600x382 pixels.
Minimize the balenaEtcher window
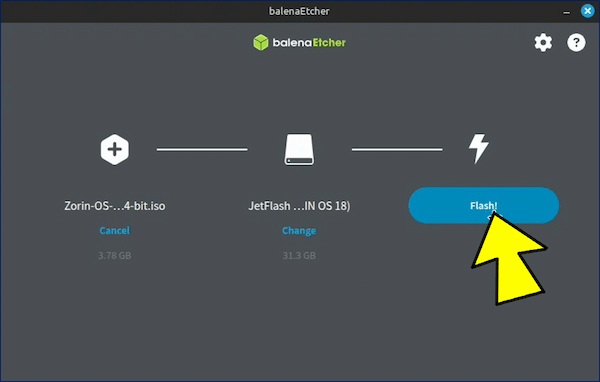point(566,12)
